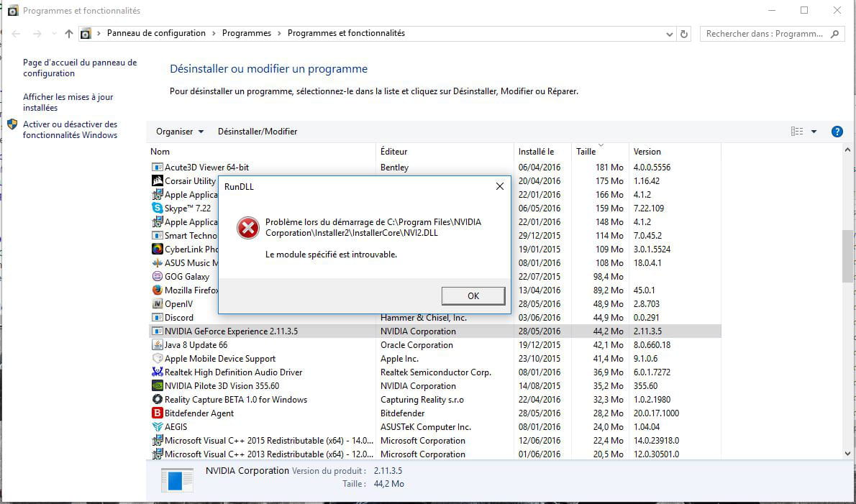This screenshot has height=504, width=856.
Task: Open Activer ou désactiver des fonctionnalités Windows
Action: point(70,130)
